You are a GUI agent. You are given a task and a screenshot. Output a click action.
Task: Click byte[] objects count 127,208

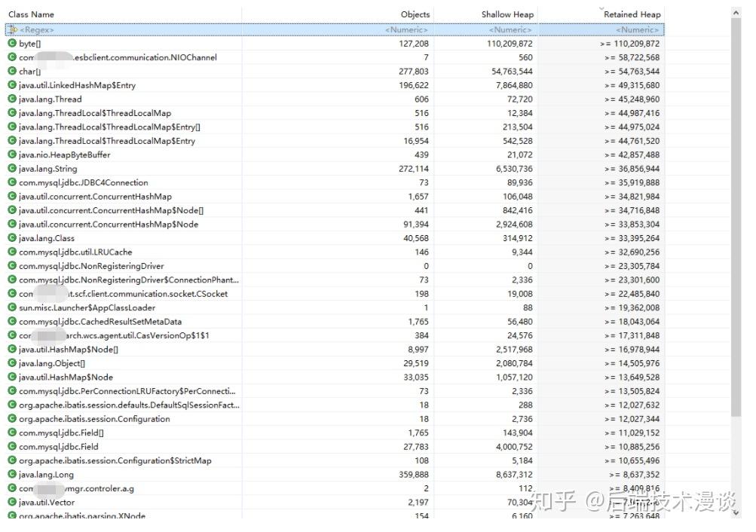[x=413, y=44]
